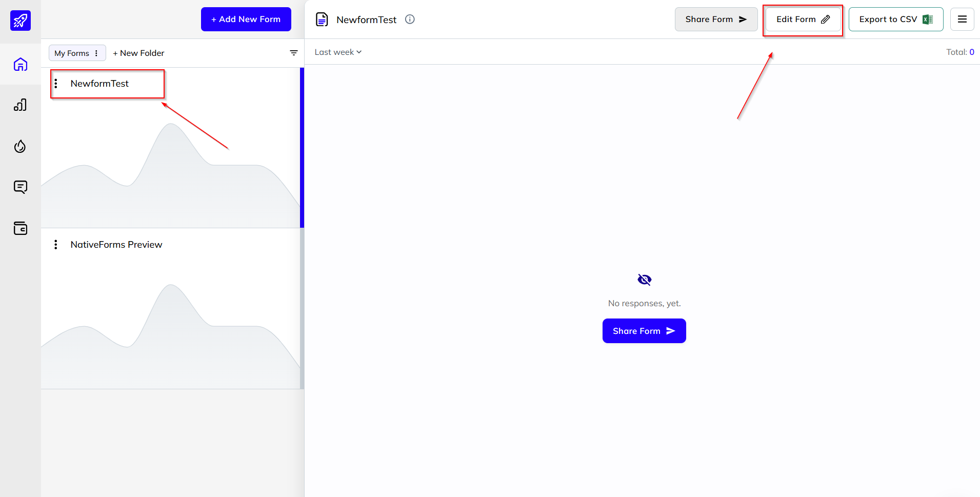Open the messages sidebar icon
The image size is (980, 497).
click(x=21, y=187)
